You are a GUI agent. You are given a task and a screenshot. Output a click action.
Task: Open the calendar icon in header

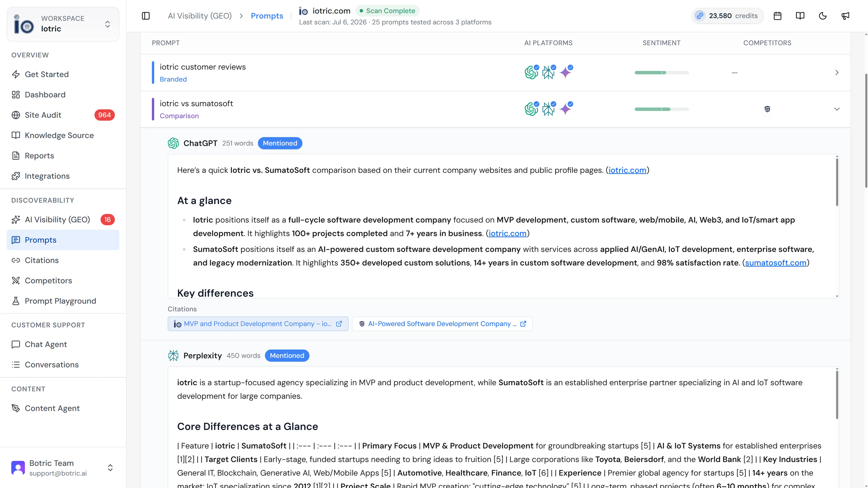pos(777,16)
